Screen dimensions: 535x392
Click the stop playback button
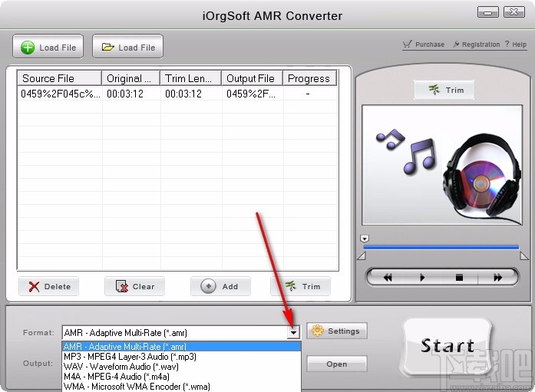(459, 278)
